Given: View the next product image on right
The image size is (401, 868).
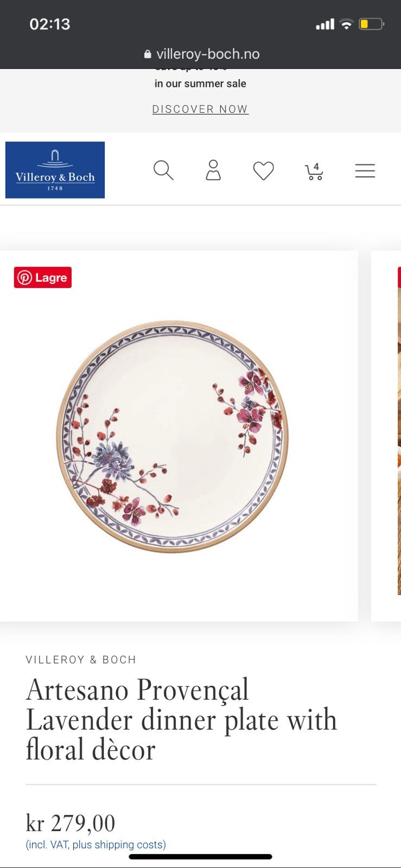Looking at the screenshot, I should [x=386, y=436].
